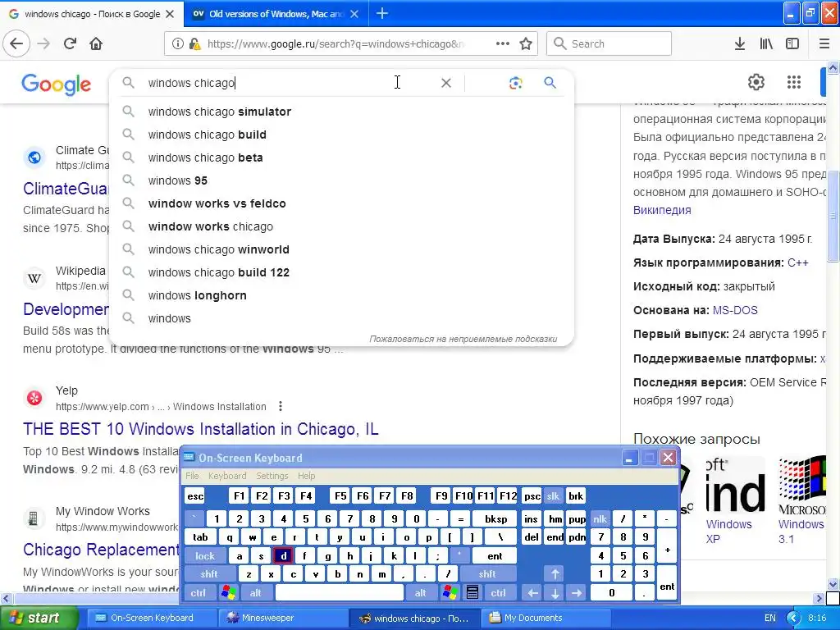Screen dimensions: 840x630
Task: Open Minesweeper from the taskbar
Action: [x=283, y=618]
